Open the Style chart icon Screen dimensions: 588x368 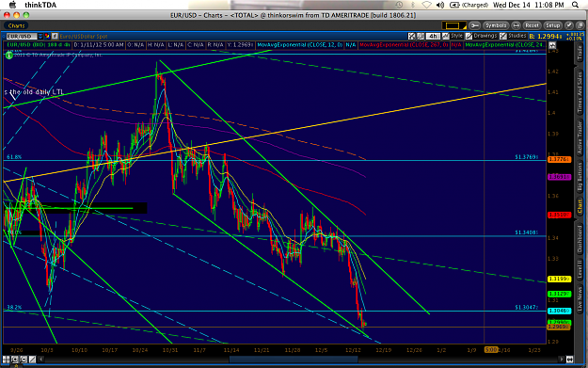(446, 36)
